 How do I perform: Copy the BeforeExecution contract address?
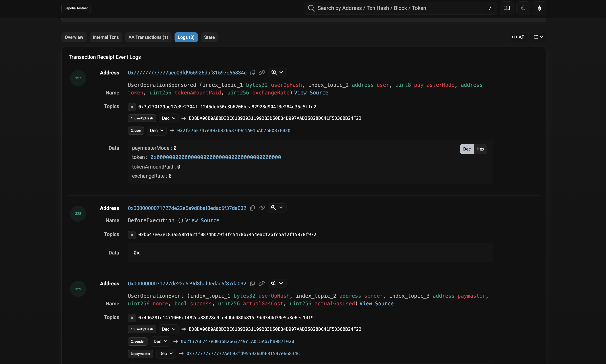click(252, 208)
